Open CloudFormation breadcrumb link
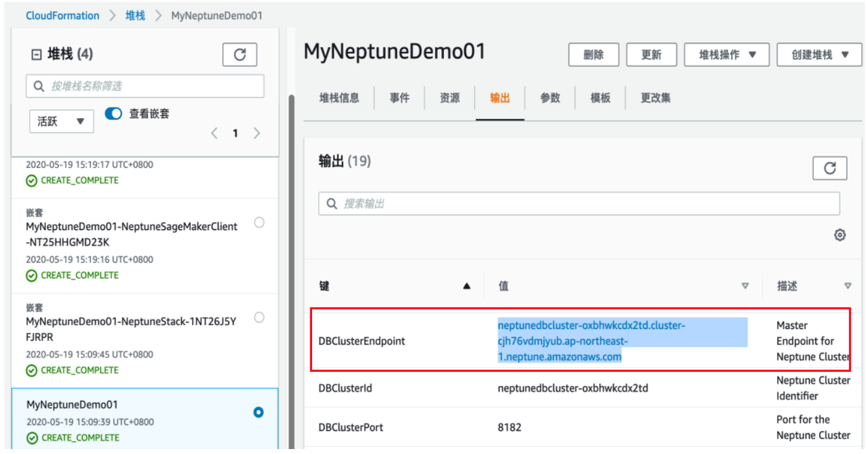This screenshot has height=454, width=868. [63, 15]
